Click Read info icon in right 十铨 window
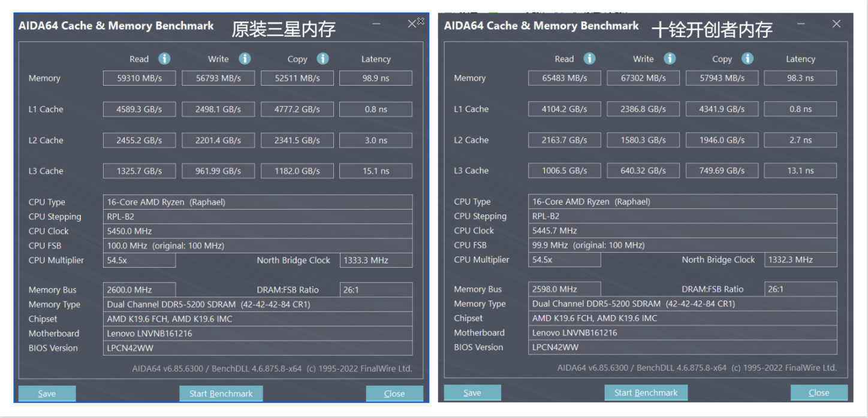The height and width of the screenshot is (418, 868). tap(589, 58)
